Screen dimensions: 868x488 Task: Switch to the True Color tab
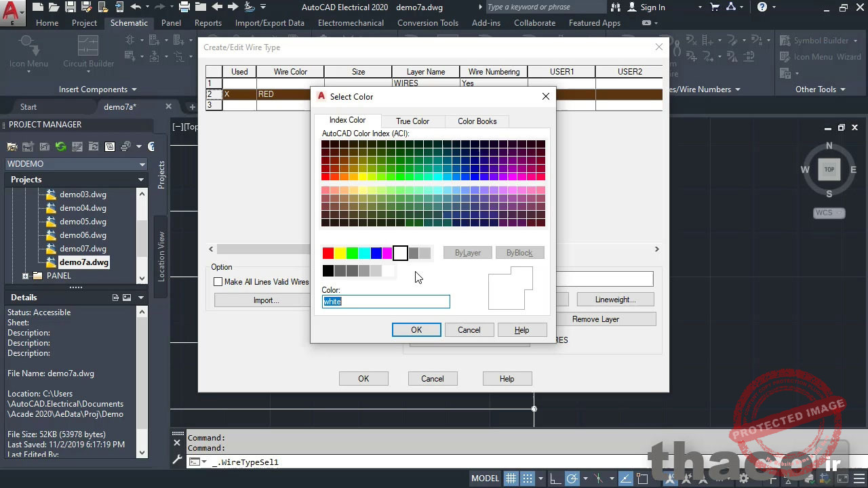[412, 121]
